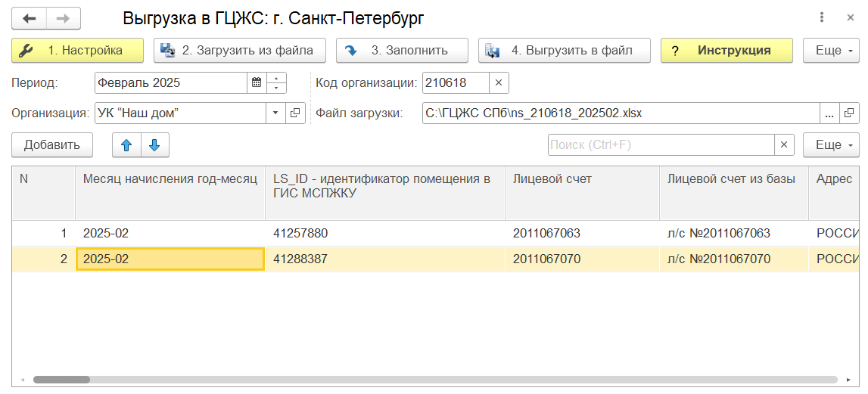Screen dimensions: 868x394
Task: Expand the Организация dropdown list
Action: tap(275, 113)
